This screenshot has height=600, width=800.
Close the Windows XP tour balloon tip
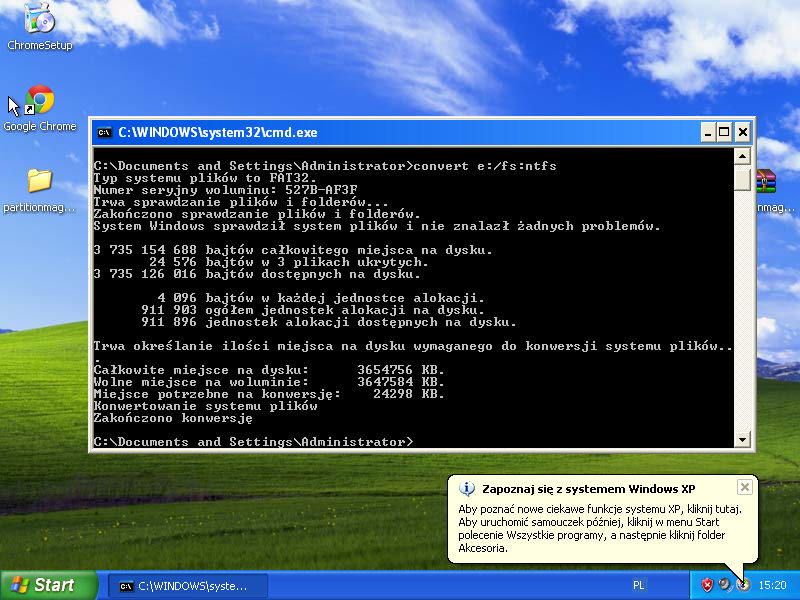pyautogui.click(x=744, y=487)
